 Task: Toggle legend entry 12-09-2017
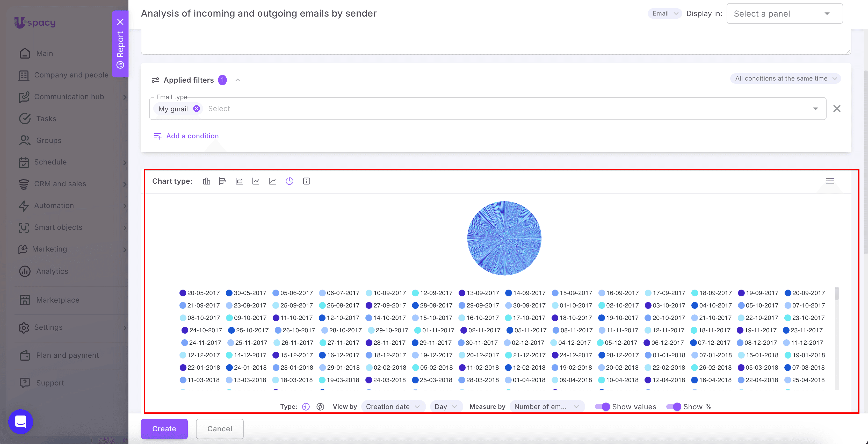[432, 293]
